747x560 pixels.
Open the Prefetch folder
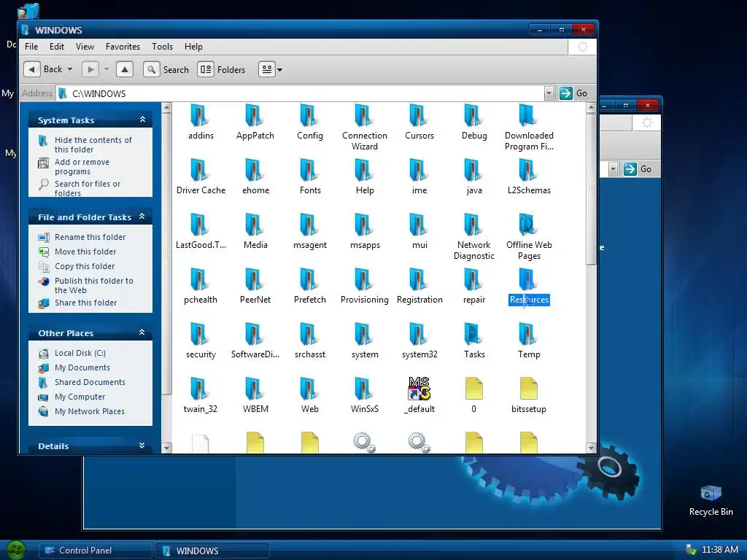click(309, 287)
